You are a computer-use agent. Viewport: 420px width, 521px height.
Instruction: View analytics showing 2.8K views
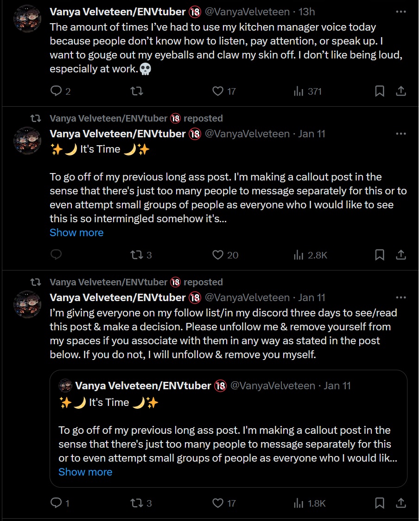coord(311,255)
